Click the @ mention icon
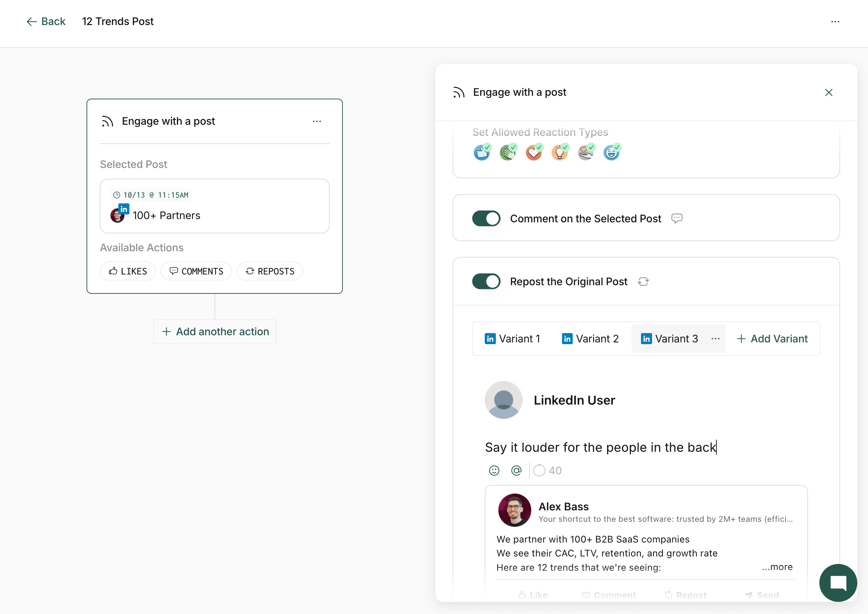 click(516, 471)
